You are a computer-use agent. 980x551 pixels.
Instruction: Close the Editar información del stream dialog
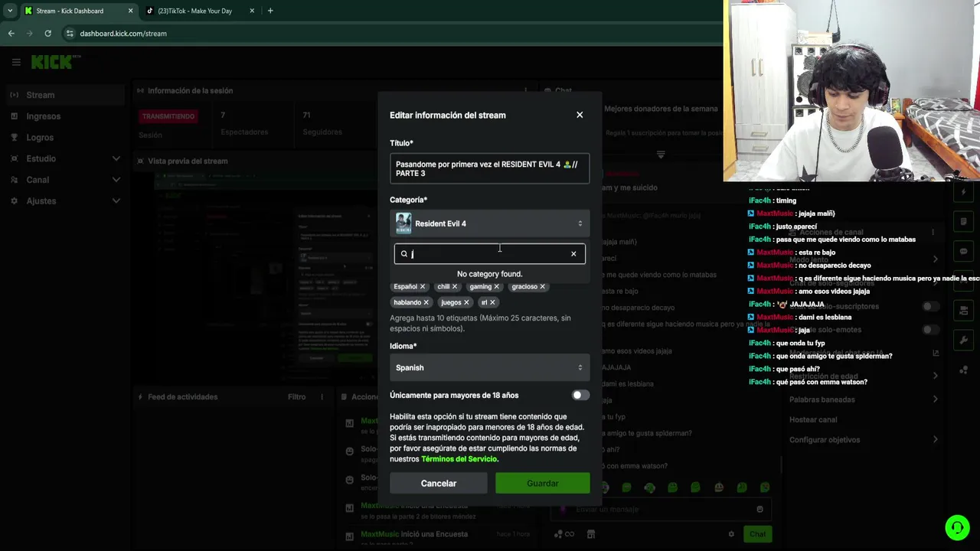pyautogui.click(x=580, y=115)
